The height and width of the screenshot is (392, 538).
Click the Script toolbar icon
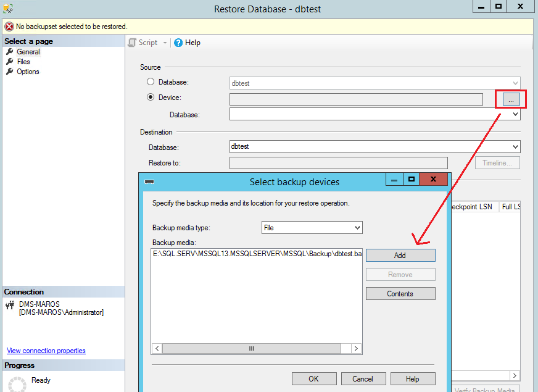(132, 43)
